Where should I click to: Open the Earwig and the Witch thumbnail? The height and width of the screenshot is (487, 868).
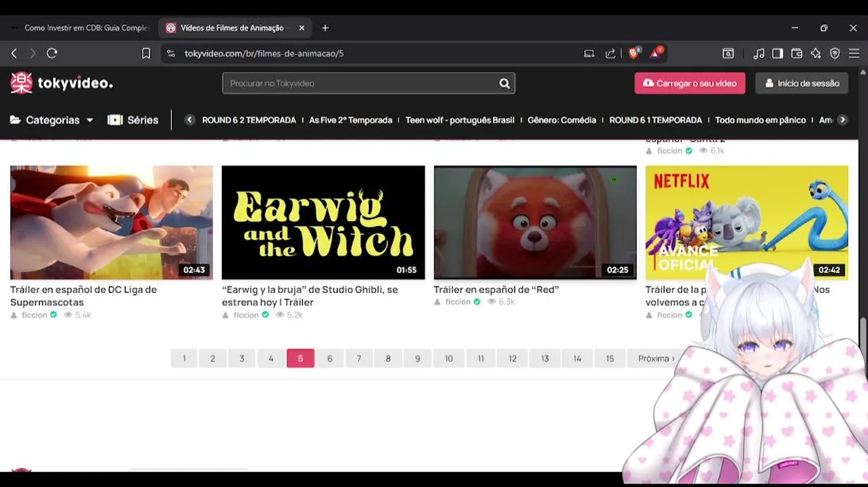[x=323, y=223]
